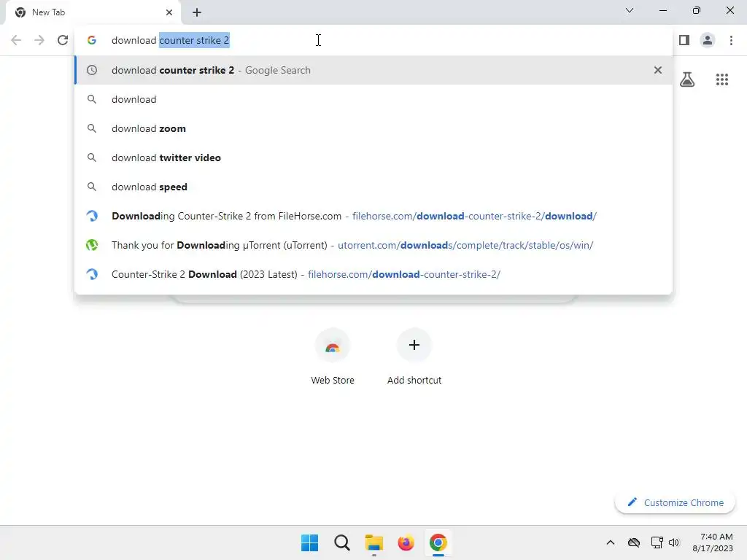Click the back navigation arrow

pyautogui.click(x=16, y=40)
